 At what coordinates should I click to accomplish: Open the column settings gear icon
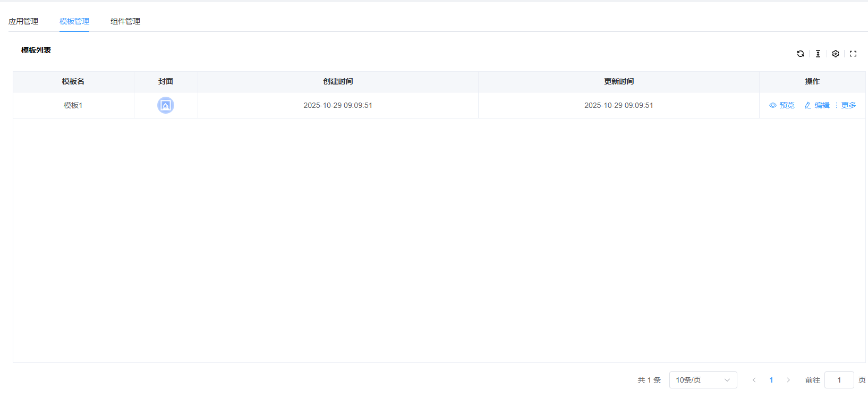click(x=836, y=54)
